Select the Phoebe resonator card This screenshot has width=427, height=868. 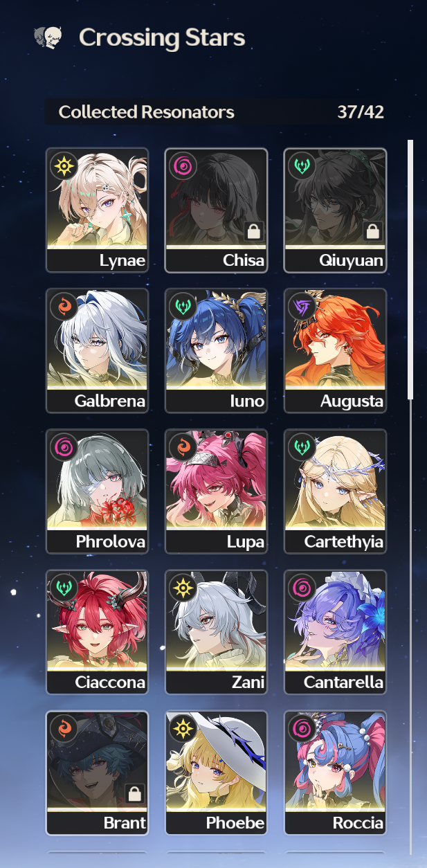[216, 772]
